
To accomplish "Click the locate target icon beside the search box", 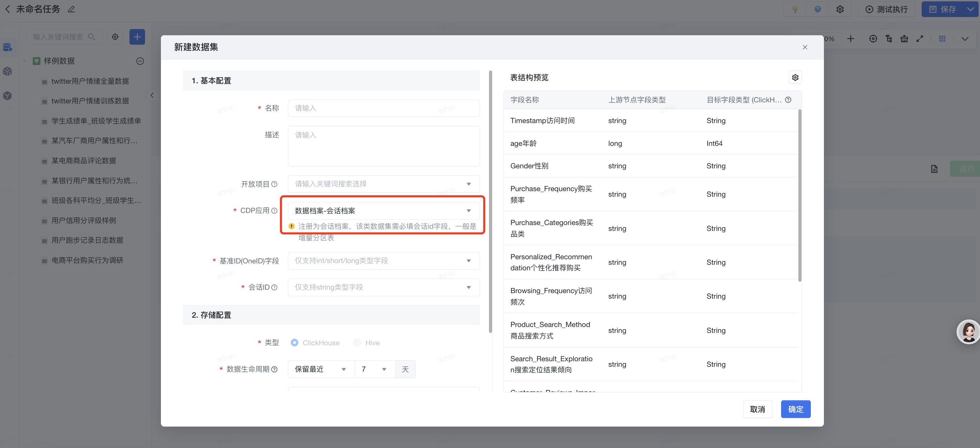I will 115,37.
